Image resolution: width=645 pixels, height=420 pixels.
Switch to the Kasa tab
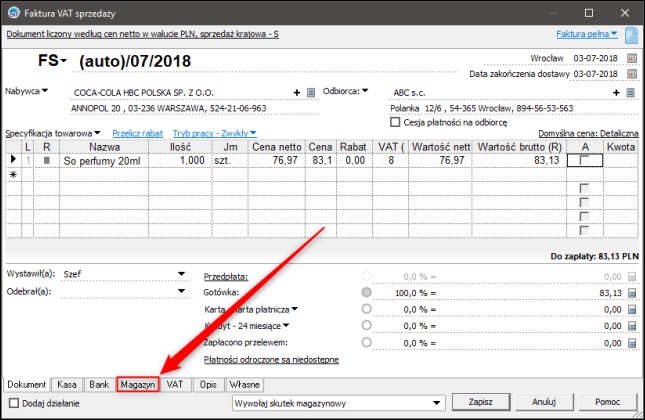click(67, 385)
